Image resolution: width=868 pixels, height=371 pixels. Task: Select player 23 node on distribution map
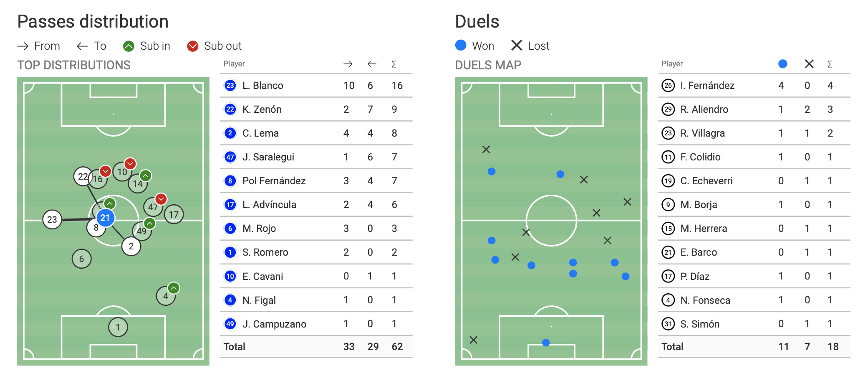[x=52, y=219]
